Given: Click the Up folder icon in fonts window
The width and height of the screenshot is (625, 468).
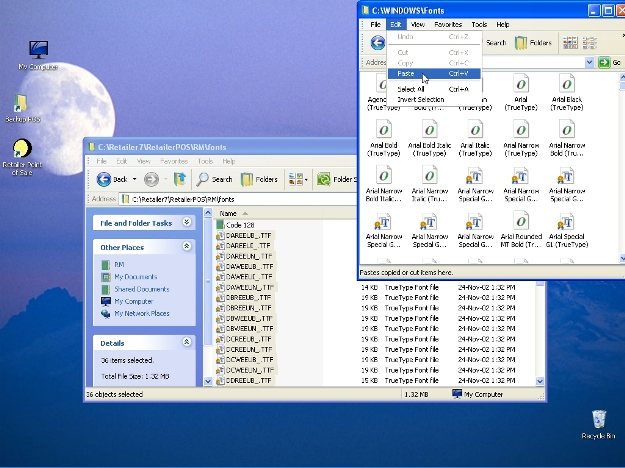Looking at the screenshot, I should click(180, 179).
